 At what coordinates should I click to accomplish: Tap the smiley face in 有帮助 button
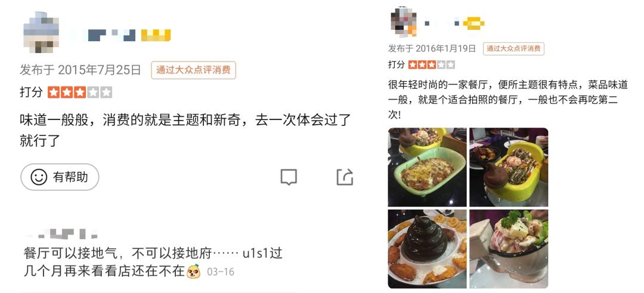(39, 177)
